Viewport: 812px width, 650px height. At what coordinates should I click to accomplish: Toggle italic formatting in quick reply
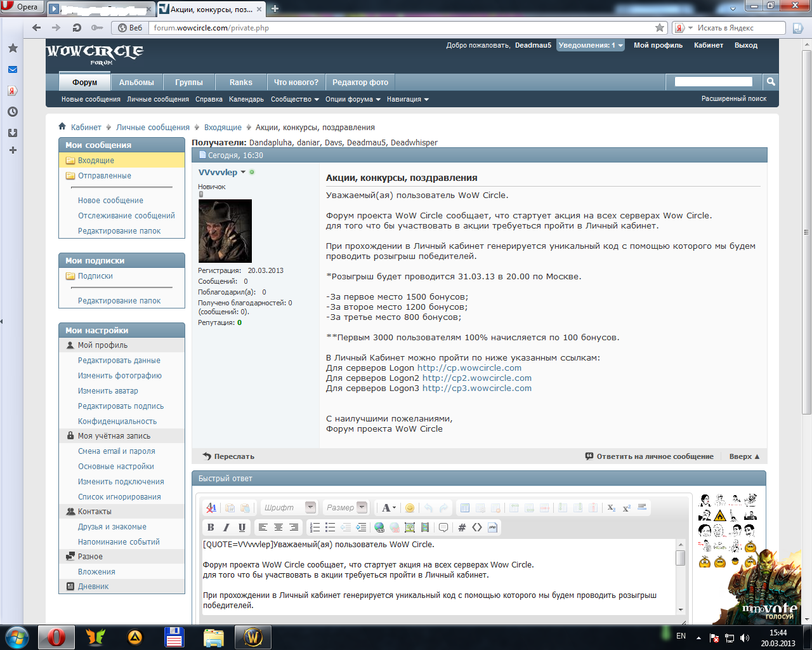click(x=226, y=527)
